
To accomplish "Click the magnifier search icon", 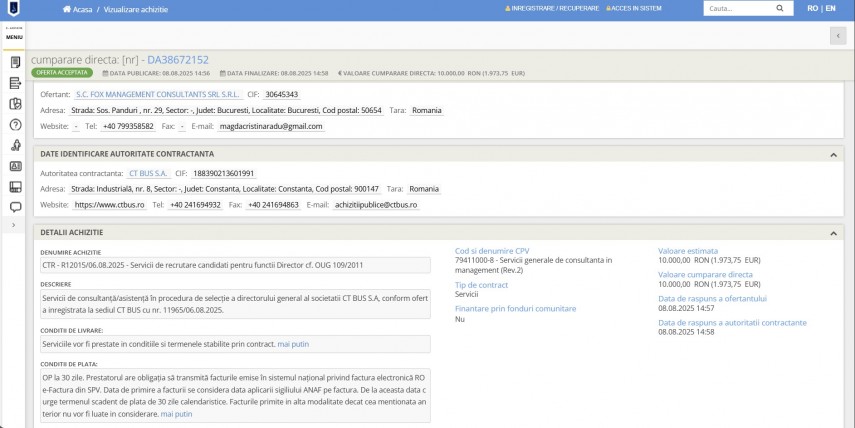I will pos(780,8).
